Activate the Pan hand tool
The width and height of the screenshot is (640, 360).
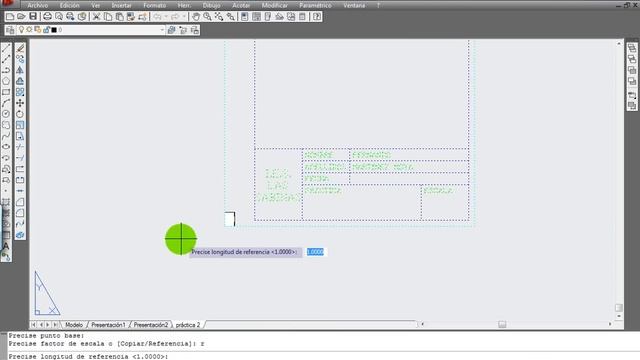tap(196, 17)
